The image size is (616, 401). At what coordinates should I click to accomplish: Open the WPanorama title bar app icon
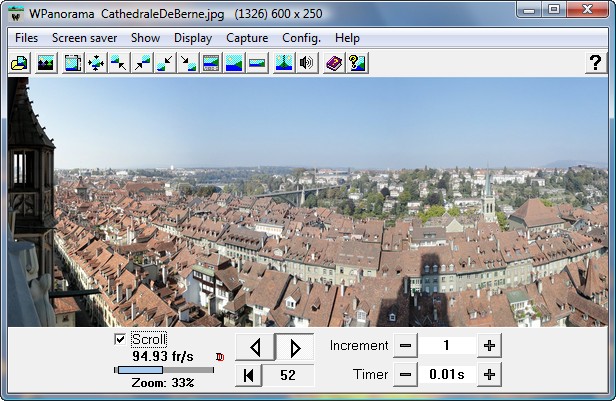[16, 15]
